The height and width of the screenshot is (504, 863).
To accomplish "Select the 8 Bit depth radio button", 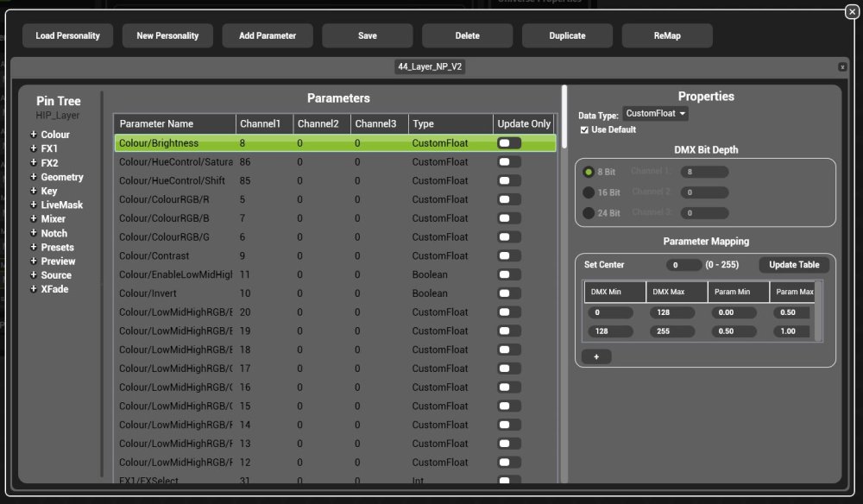I will (589, 172).
